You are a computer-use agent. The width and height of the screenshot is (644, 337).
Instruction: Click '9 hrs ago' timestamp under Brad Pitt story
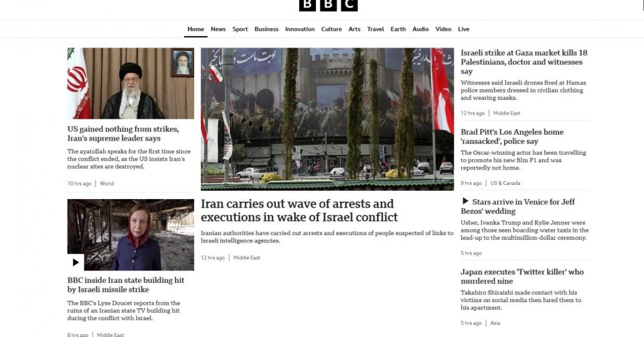click(471, 183)
